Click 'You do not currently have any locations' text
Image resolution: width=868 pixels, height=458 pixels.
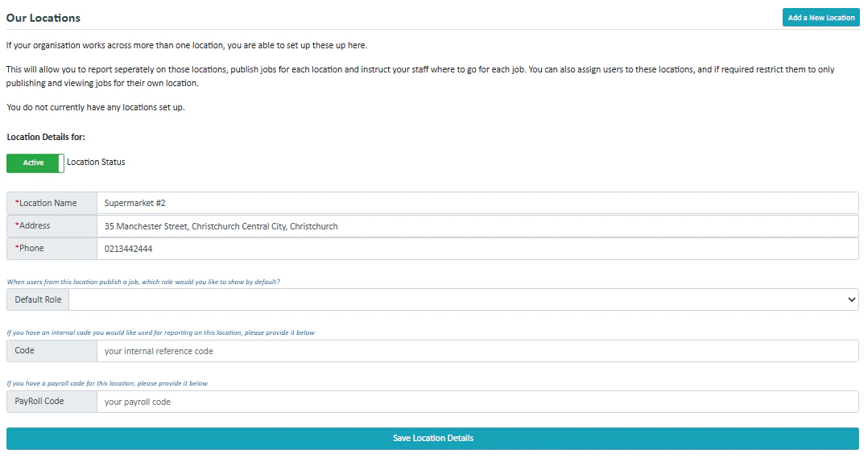[95, 107]
